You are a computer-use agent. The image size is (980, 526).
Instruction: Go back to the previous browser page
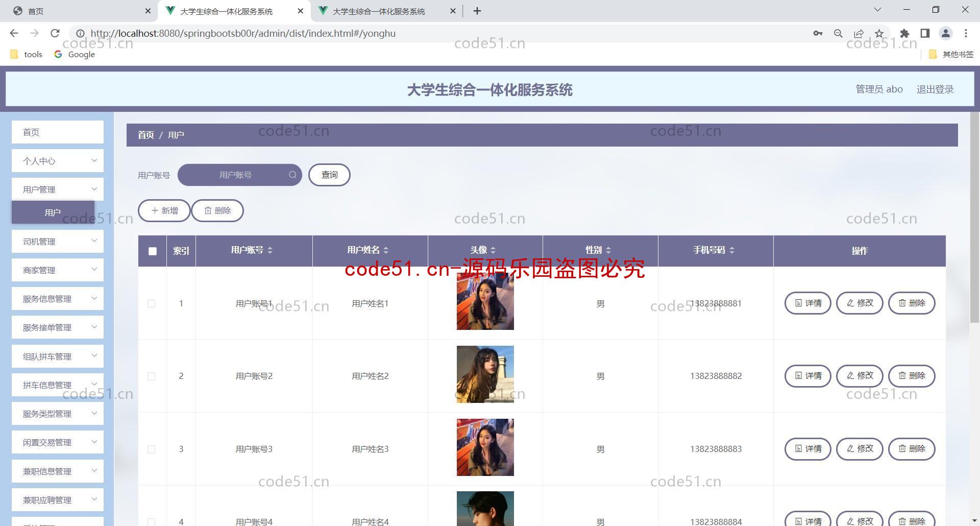click(x=14, y=33)
